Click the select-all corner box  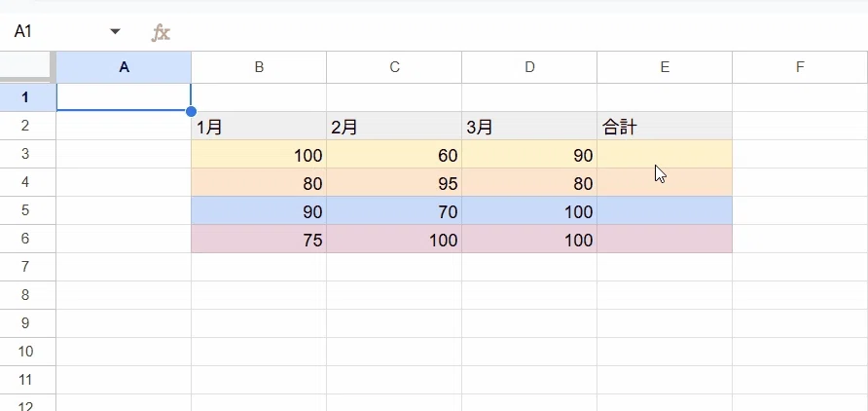point(27,67)
